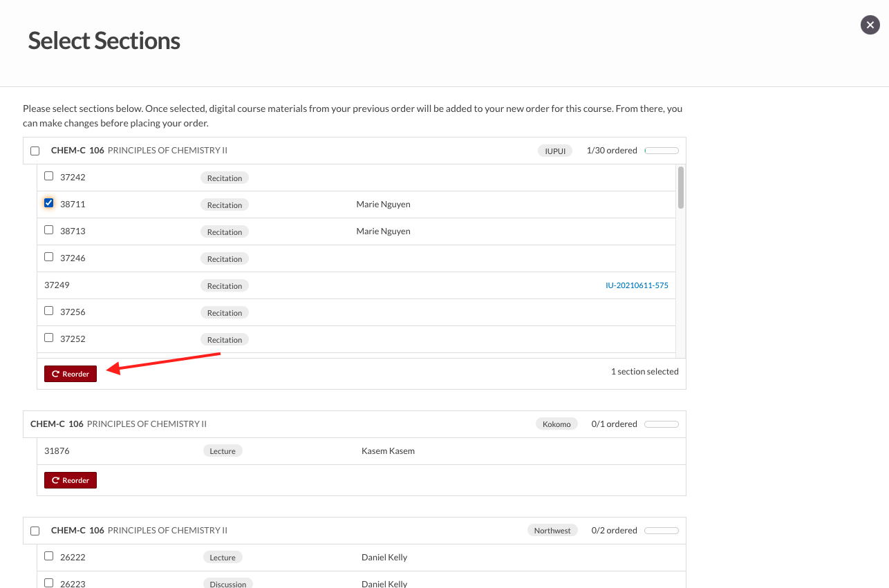Viewport: 889px width, 588px height.
Task: Check section 26223 Discussion checkbox
Action: coord(49,583)
